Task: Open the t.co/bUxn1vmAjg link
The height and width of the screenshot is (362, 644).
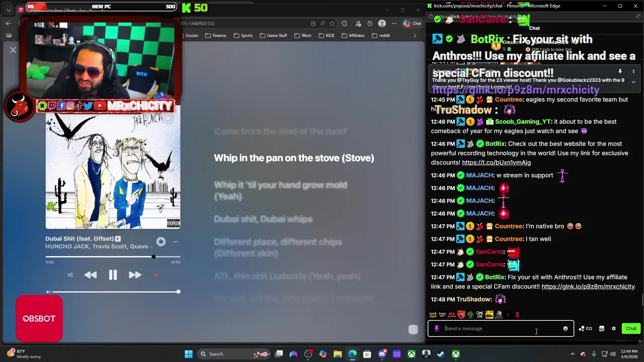Action: (496, 162)
